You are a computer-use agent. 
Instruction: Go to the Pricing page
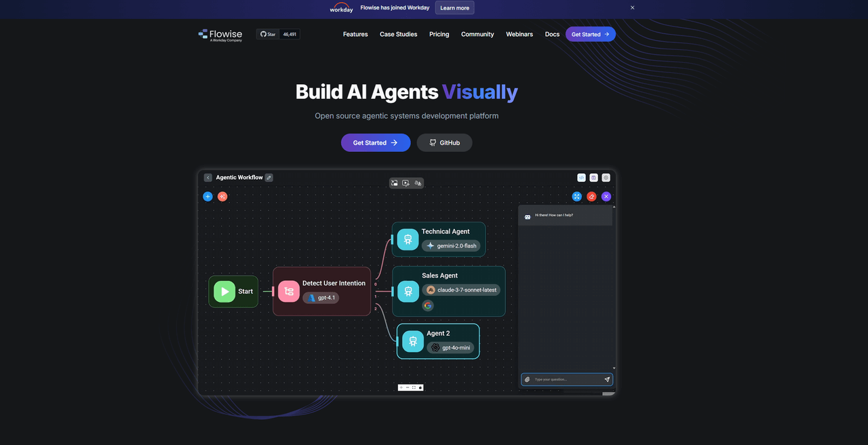(439, 34)
